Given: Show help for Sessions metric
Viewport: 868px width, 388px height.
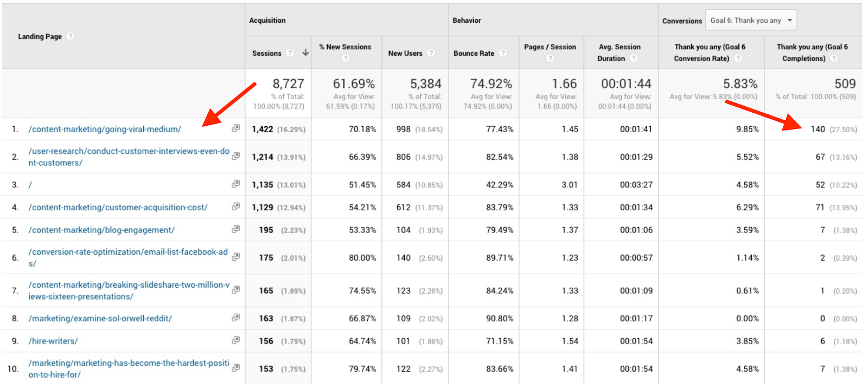Looking at the screenshot, I should click(x=290, y=53).
